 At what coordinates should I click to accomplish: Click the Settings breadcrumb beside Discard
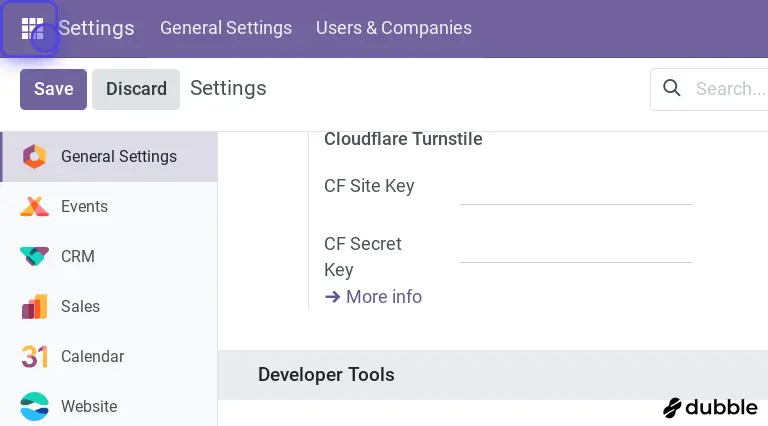coord(228,89)
